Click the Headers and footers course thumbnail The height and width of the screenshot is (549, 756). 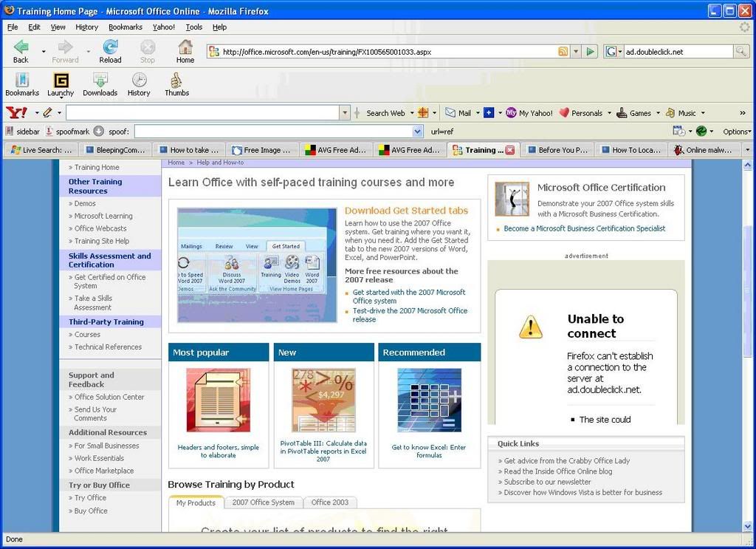pyautogui.click(x=218, y=400)
